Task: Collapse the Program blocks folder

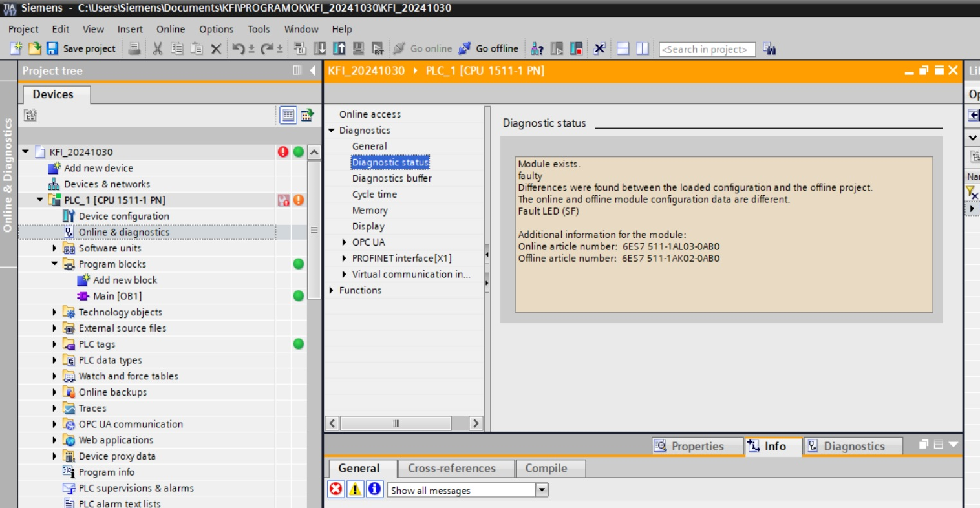Action: pyautogui.click(x=55, y=264)
